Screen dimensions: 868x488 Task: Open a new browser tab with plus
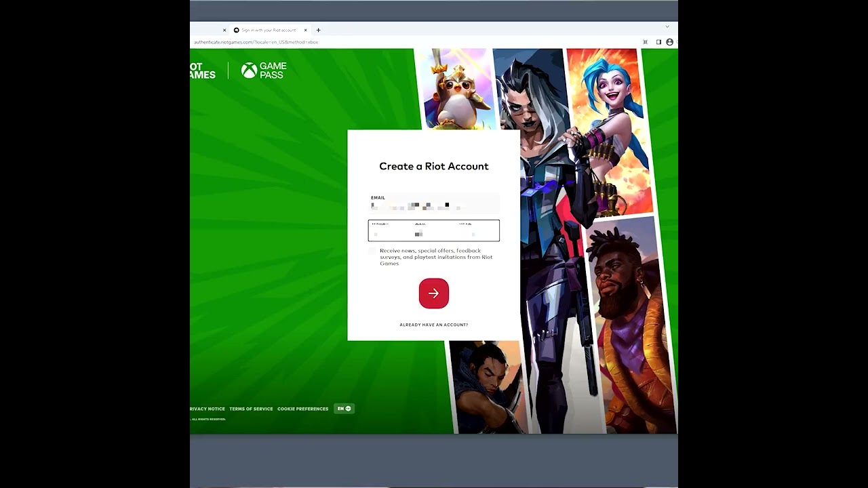coord(318,30)
